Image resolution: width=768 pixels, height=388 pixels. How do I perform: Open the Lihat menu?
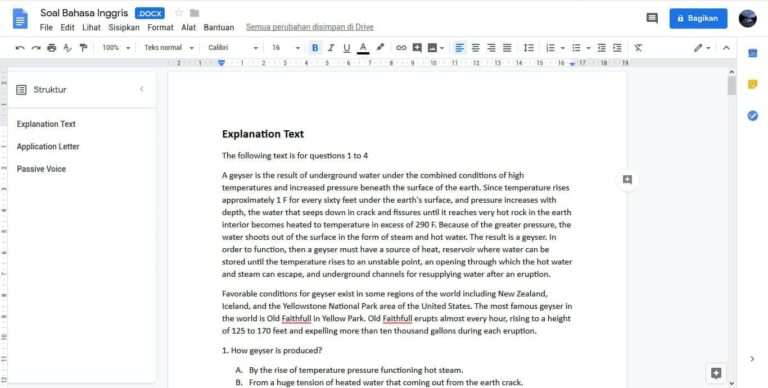coord(91,27)
